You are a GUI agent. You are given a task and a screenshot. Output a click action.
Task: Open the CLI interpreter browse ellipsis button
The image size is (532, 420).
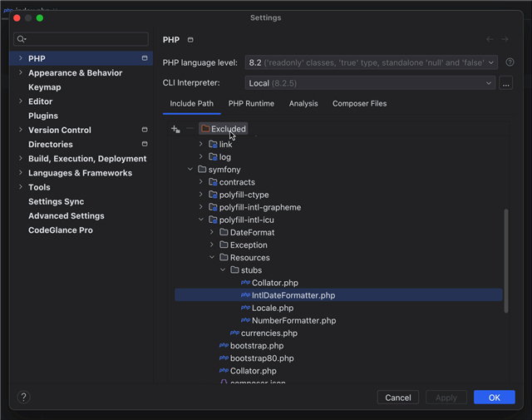pos(506,83)
